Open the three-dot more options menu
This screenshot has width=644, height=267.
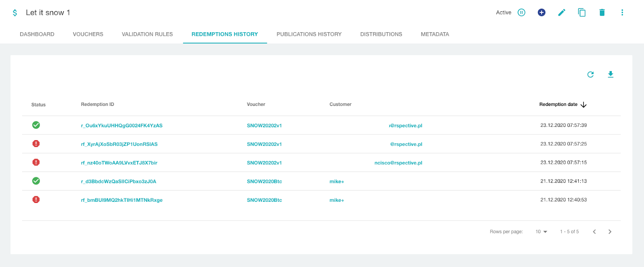pyautogui.click(x=622, y=12)
